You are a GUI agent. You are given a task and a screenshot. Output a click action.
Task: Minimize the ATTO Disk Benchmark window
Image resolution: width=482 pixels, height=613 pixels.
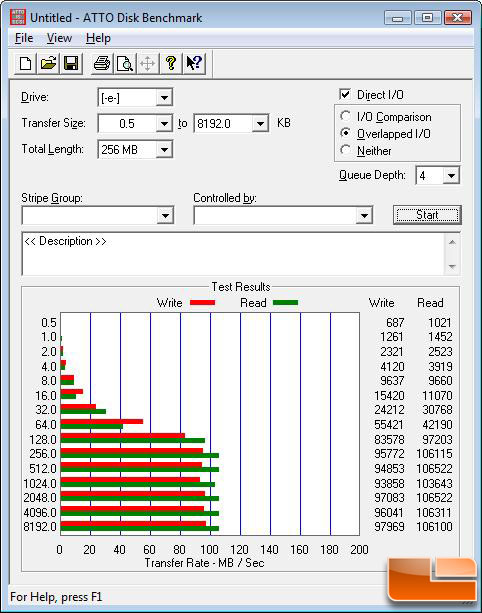point(398,18)
